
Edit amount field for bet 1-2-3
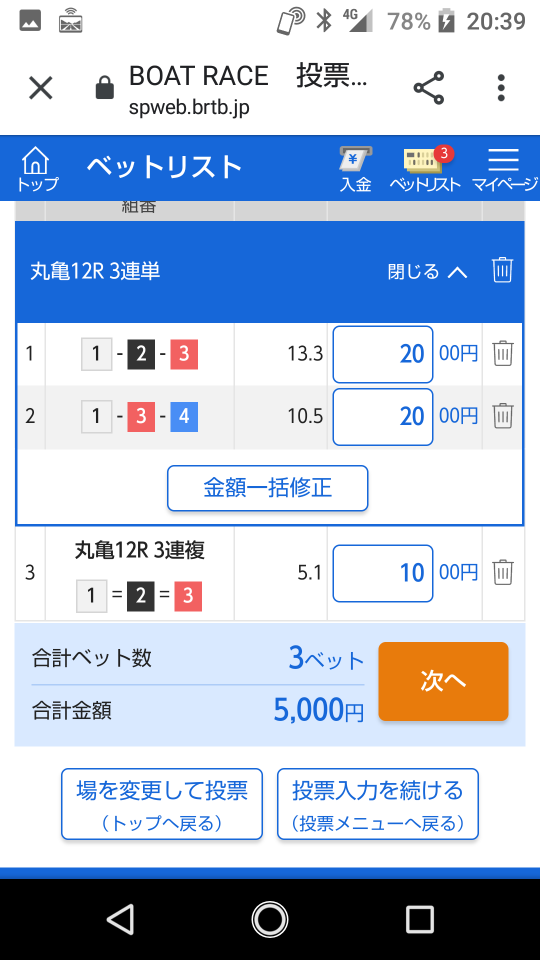tap(383, 354)
